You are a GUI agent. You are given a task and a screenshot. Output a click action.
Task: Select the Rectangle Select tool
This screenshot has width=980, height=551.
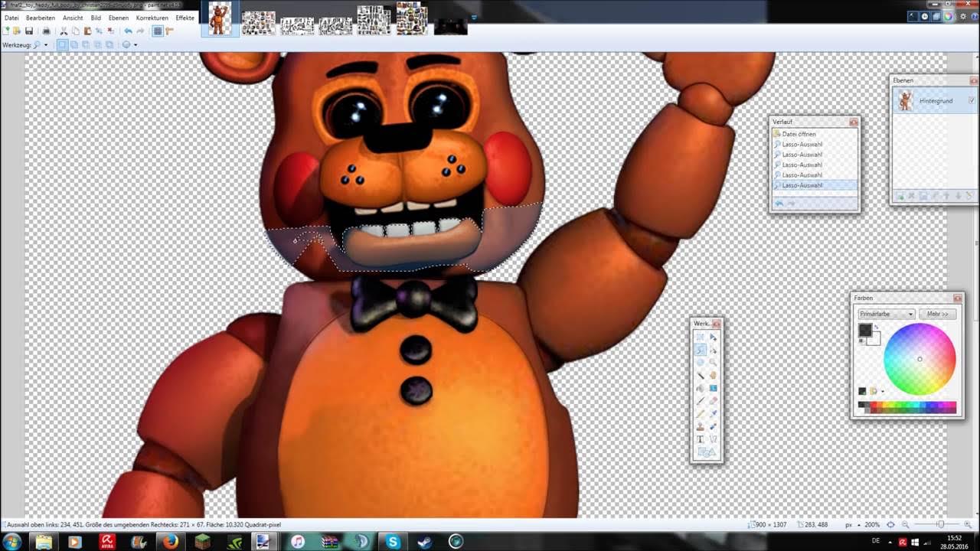pos(700,336)
